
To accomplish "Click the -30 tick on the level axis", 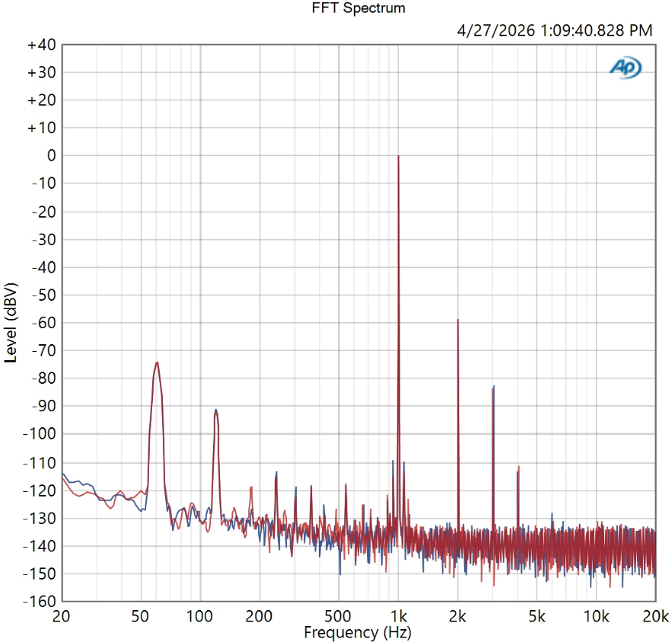I will pyautogui.click(x=44, y=239).
